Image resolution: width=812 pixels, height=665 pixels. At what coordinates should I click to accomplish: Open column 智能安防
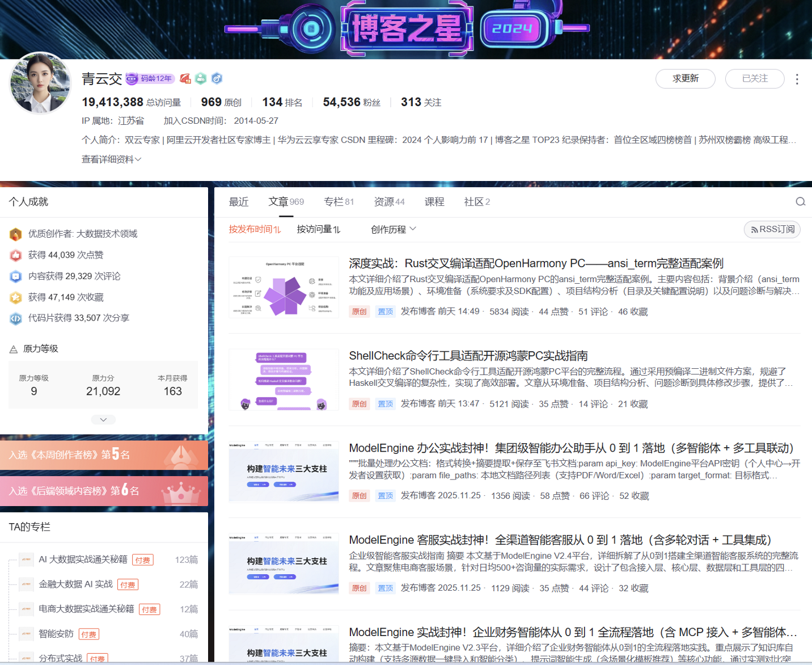pos(56,634)
